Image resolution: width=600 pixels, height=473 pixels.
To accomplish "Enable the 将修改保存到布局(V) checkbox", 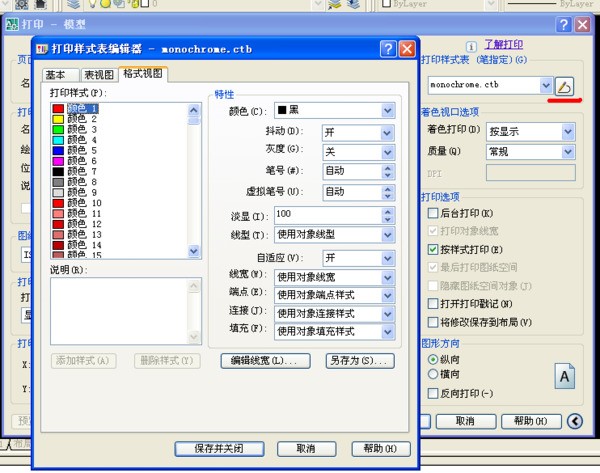I will (433, 322).
